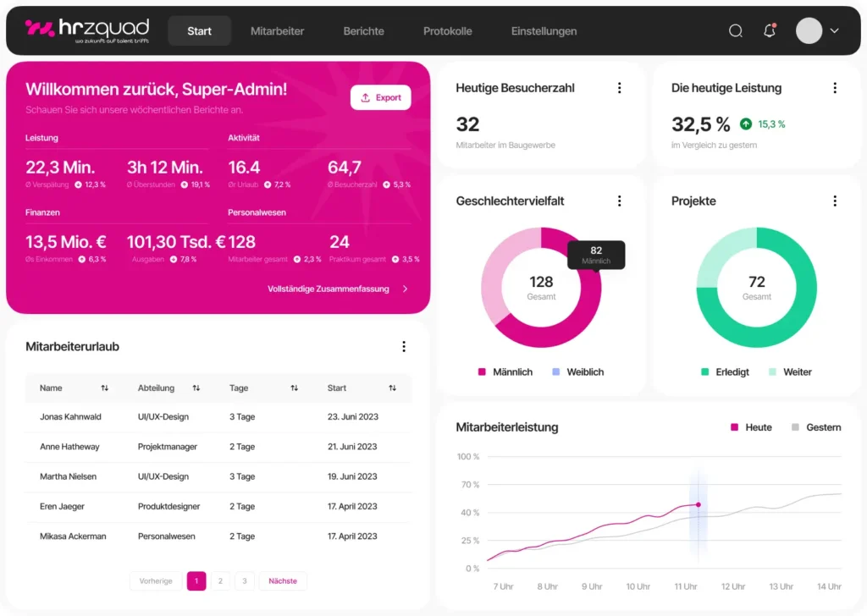
Task: Sort the Abteilung column
Action: point(196,388)
